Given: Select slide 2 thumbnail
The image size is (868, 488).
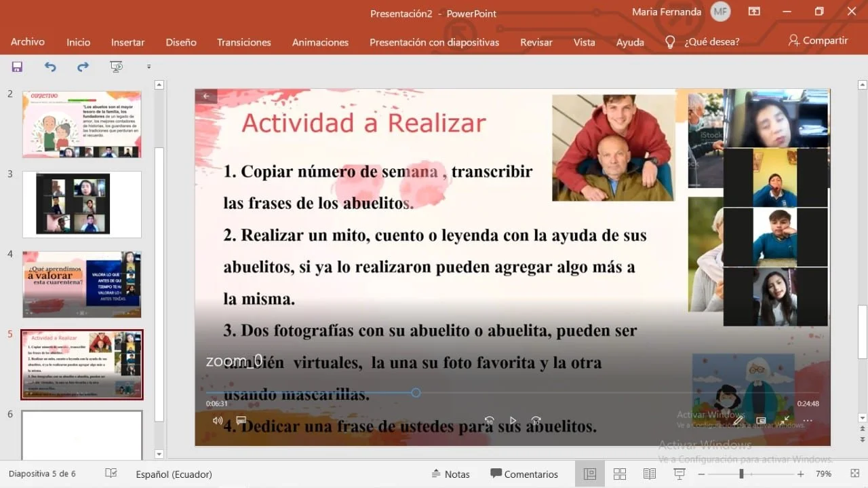Looking at the screenshot, I should point(82,125).
